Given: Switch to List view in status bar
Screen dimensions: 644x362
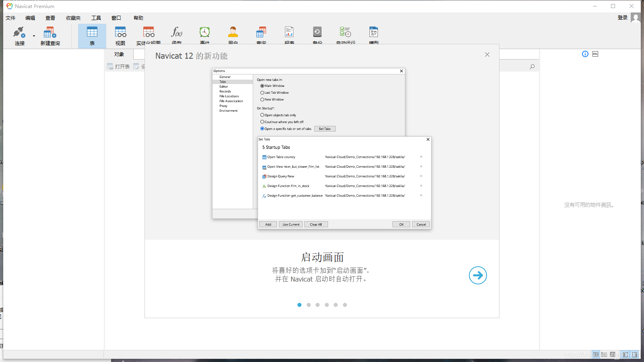Looking at the screenshot, I should (596, 354).
